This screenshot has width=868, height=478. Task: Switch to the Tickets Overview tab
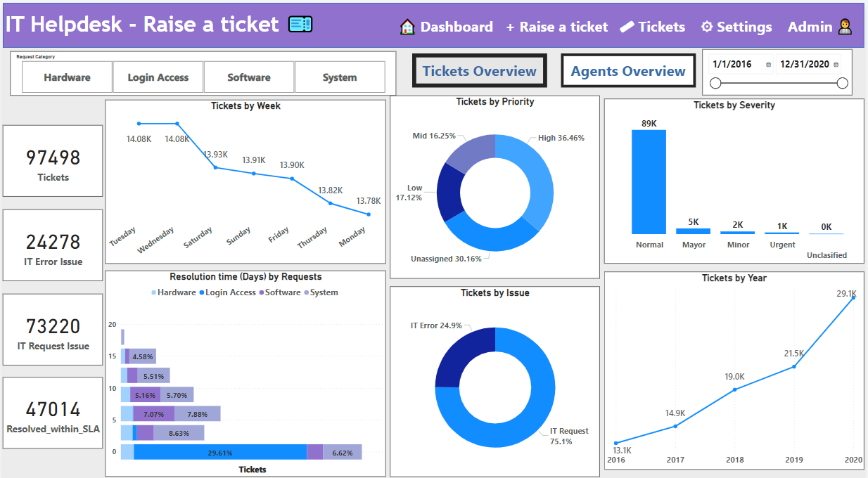479,71
